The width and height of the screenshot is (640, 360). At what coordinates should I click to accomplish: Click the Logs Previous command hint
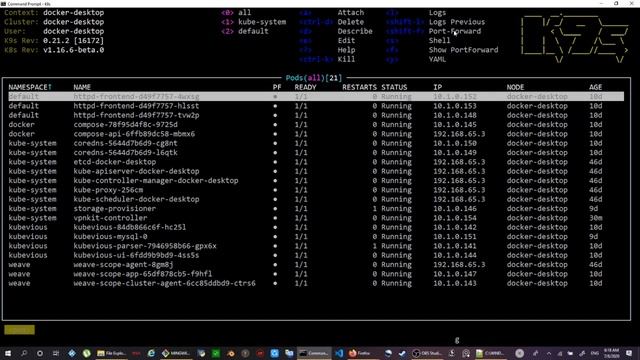click(457, 22)
